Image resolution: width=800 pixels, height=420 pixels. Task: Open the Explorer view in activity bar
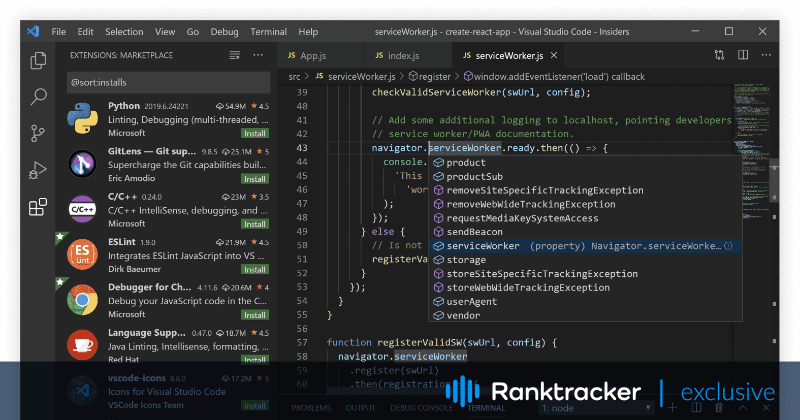[38, 61]
